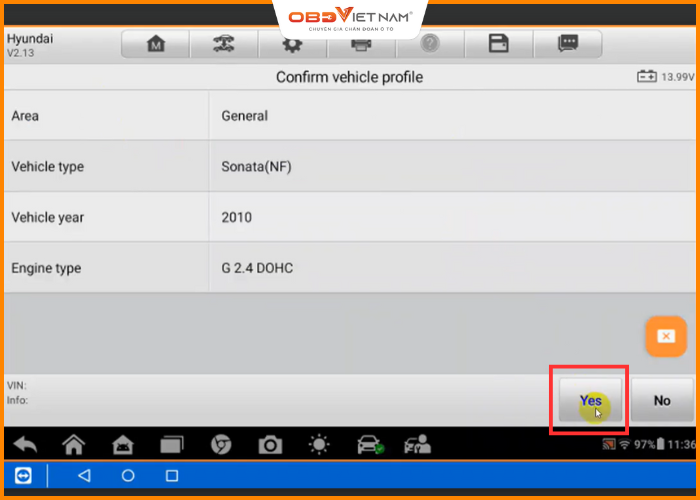
Task: Click the 'Vehicle type' row label
Action: 47,167
